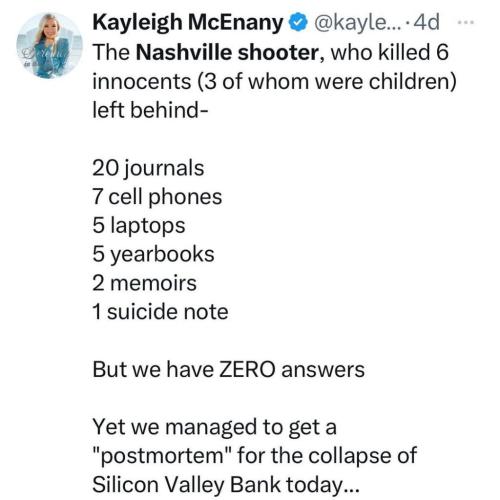Image resolution: width=500 pixels, height=500 pixels.
Task: Open Kayleigh McEnany's profile picture
Action: (49, 46)
